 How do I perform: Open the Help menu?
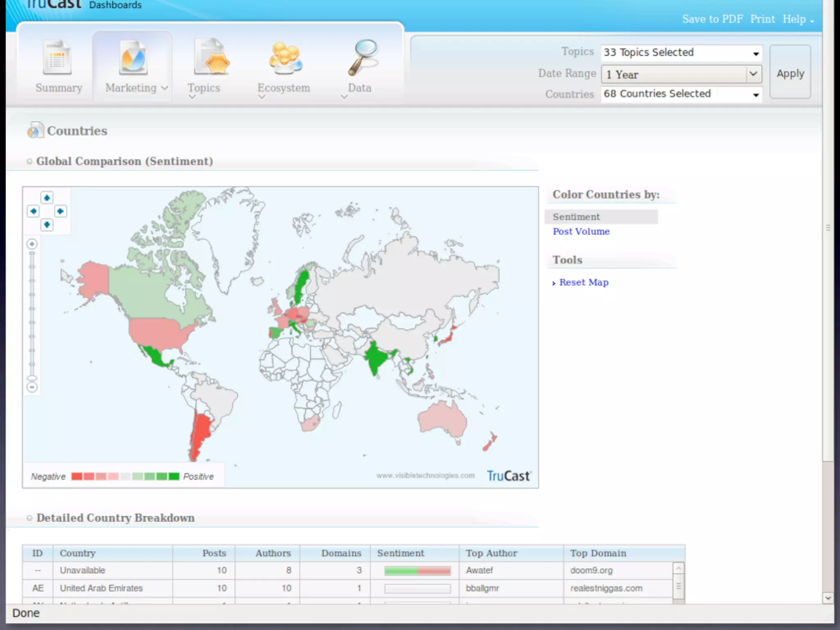click(x=797, y=19)
